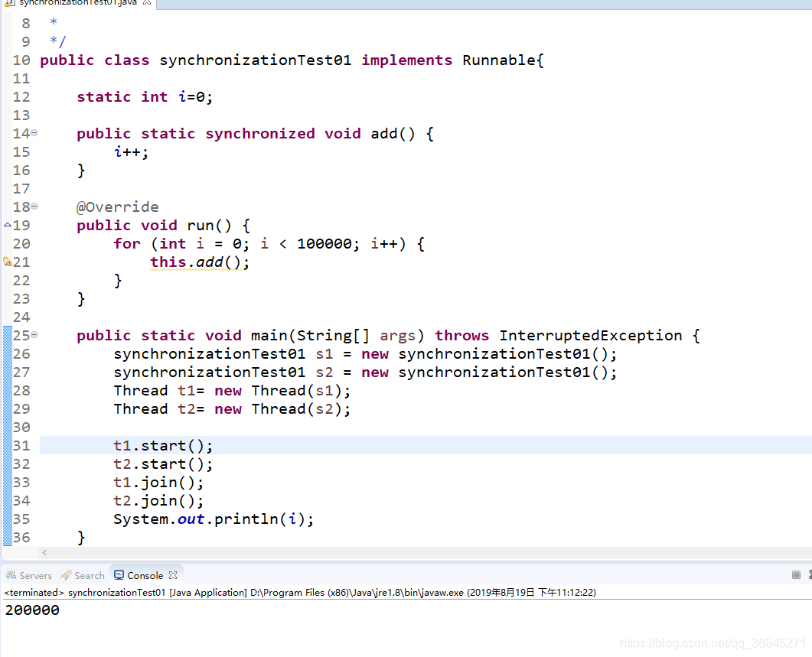Click the @Override annotation
Viewport: 812px width, 657px height.
(x=118, y=207)
